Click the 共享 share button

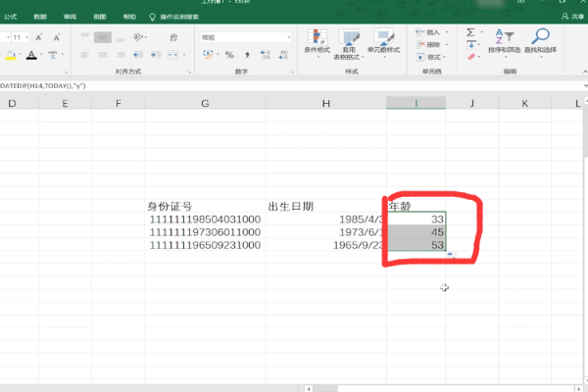pyautogui.click(x=573, y=17)
